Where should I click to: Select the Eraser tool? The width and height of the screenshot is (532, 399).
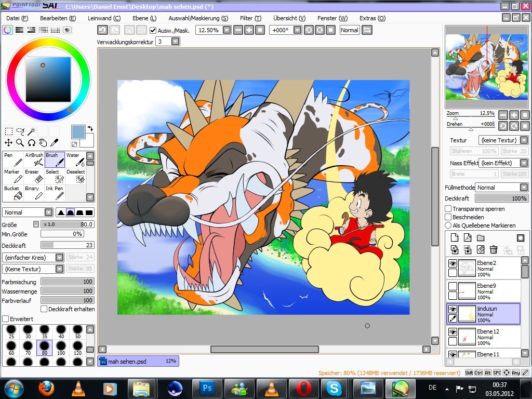click(x=34, y=176)
